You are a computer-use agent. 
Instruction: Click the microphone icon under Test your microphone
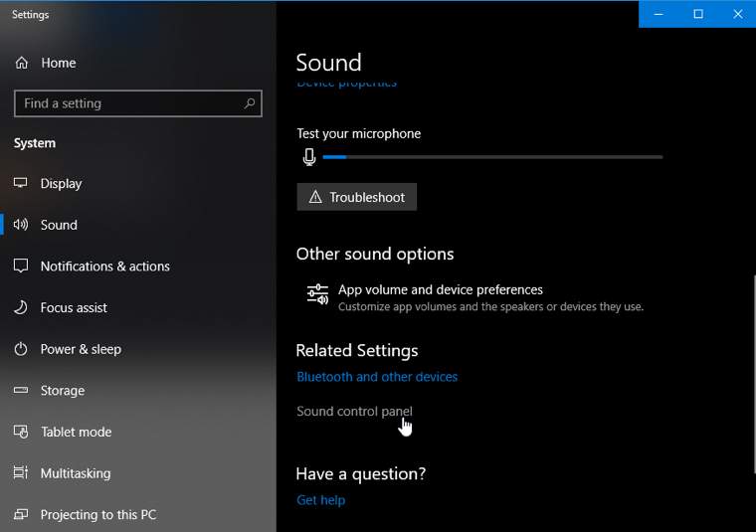coord(309,157)
